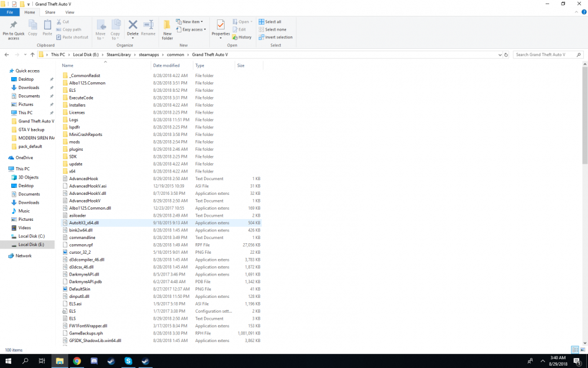
Task: Click the Move to icon
Action: 101,27
